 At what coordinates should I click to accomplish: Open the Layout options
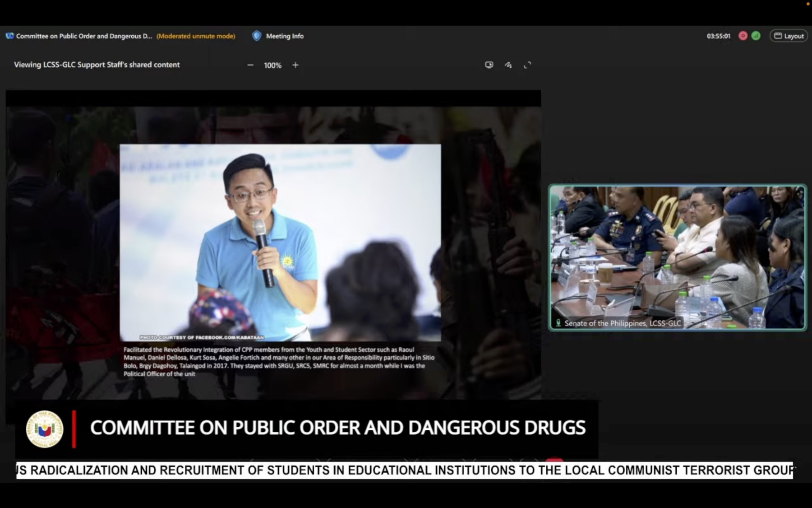point(789,36)
